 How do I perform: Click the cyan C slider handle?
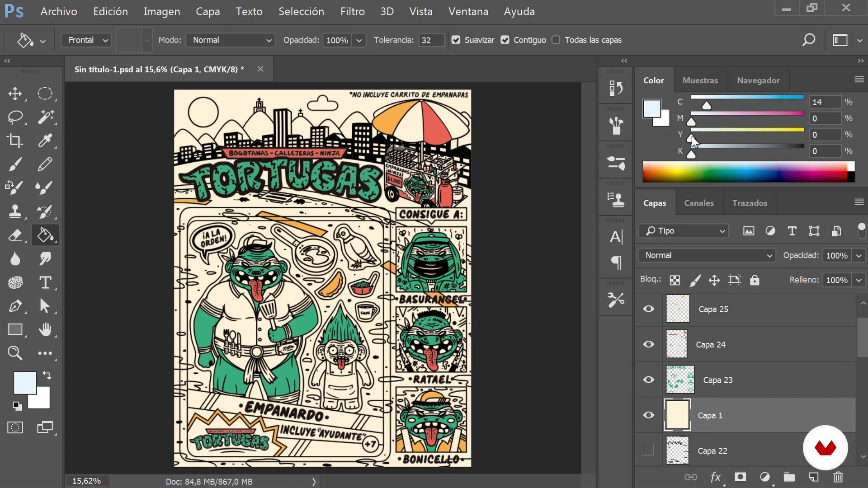pos(707,105)
